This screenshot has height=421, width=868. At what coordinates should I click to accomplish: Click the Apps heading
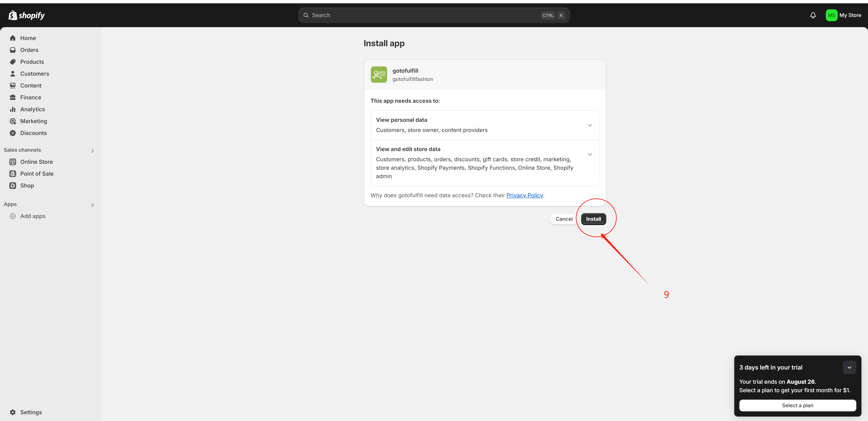(10, 204)
